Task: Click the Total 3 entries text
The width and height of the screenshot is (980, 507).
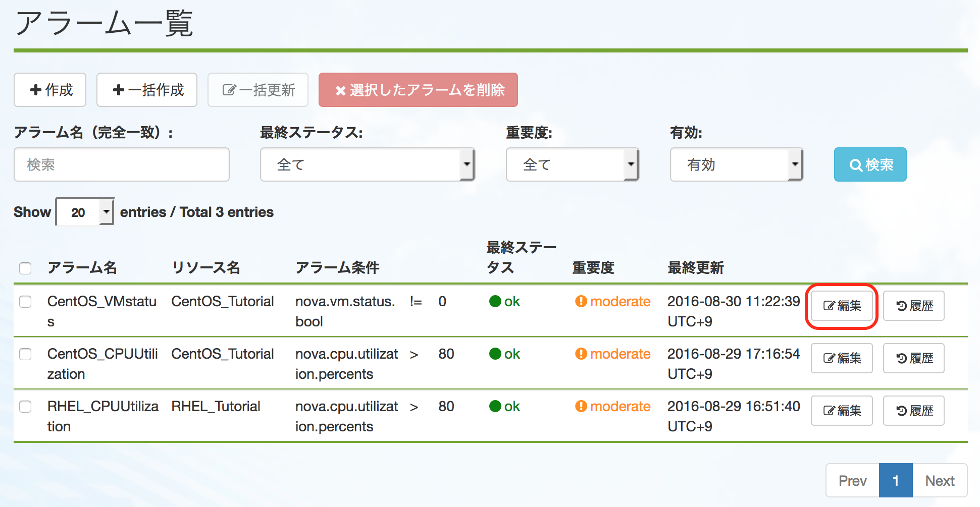Action: coord(227,212)
